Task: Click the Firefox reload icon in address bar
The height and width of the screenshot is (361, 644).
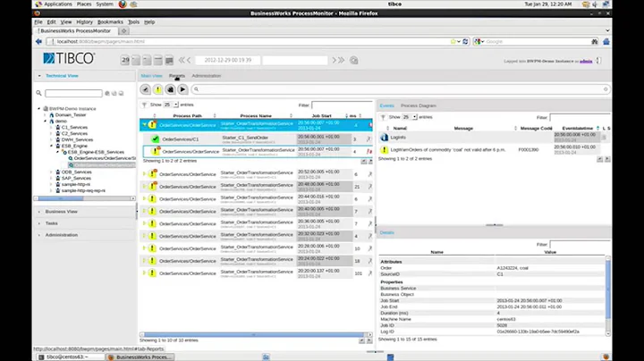Action: (x=465, y=41)
